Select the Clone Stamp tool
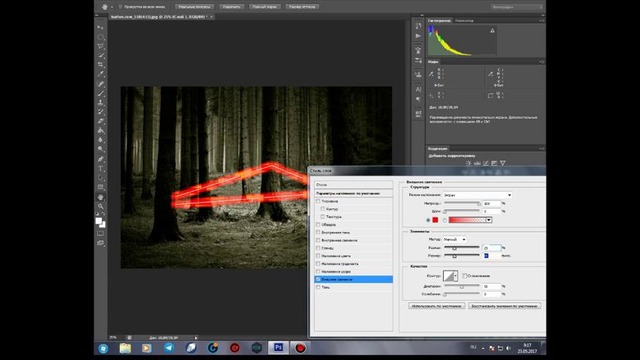 click(x=100, y=102)
